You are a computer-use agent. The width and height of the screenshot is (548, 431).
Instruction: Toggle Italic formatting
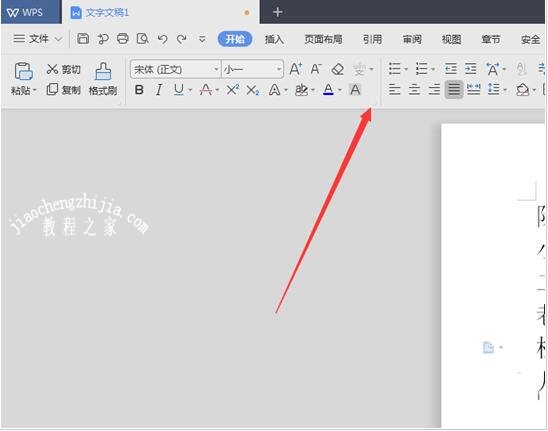pos(159,90)
